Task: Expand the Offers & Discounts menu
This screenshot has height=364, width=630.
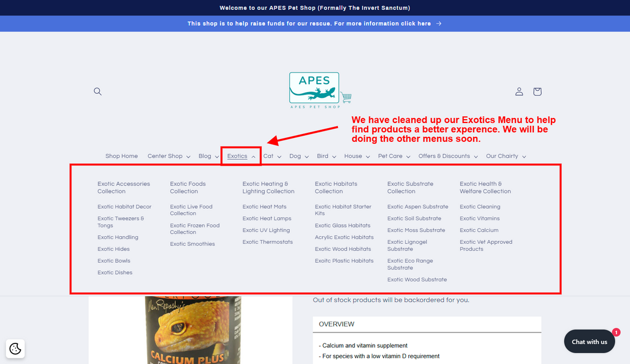Action: point(448,156)
